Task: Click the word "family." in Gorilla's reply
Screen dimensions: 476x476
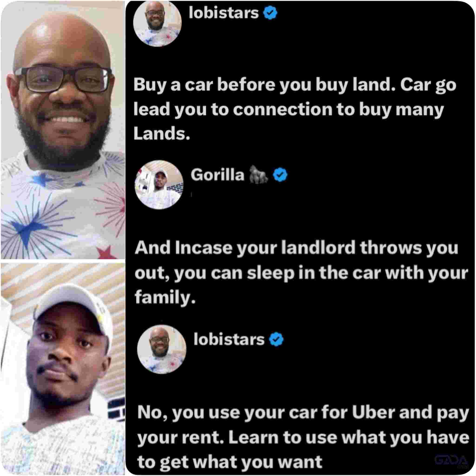Action: [x=165, y=297]
